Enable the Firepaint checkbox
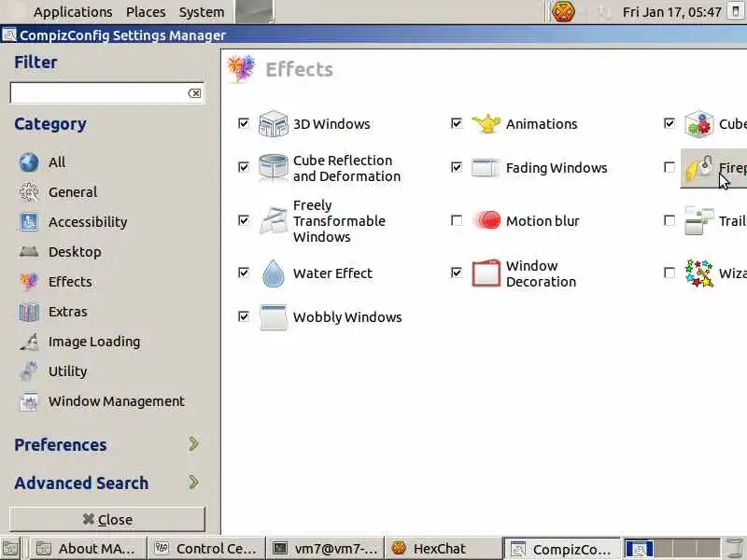Image resolution: width=747 pixels, height=560 pixels. (x=669, y=167)
